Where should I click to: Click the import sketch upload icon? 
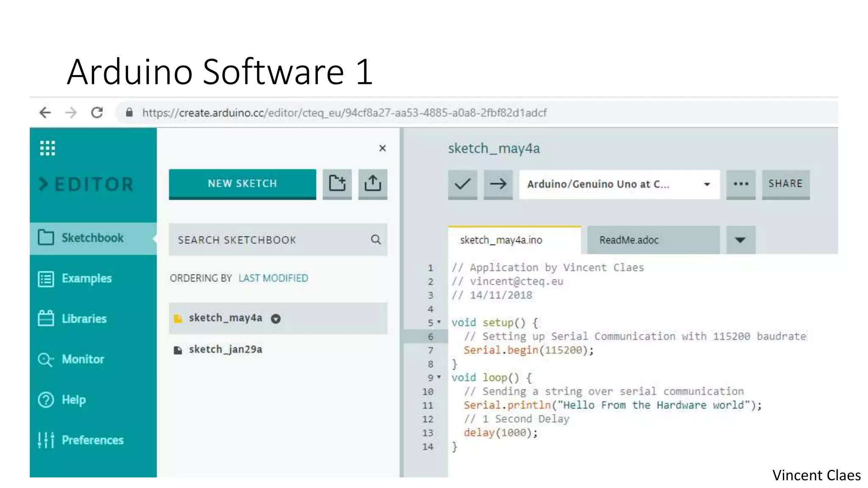point(373,184)
